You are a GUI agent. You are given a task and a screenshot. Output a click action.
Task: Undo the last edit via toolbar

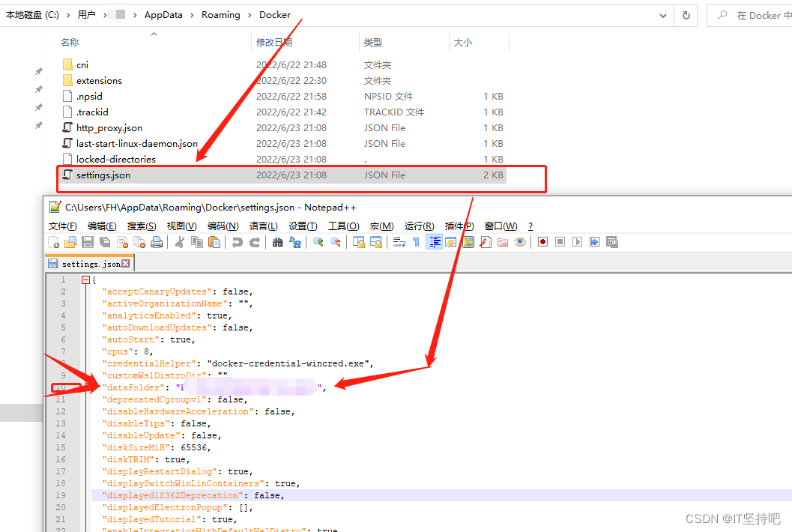237,243
